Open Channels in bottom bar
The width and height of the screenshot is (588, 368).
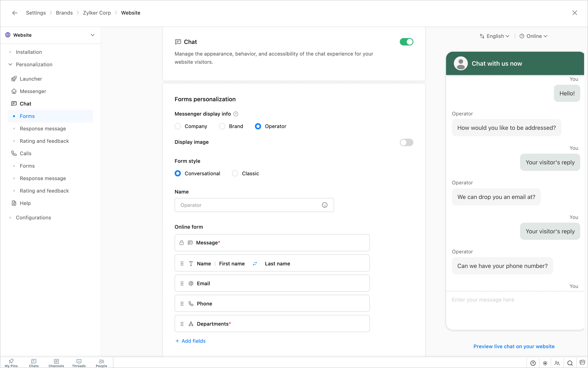[56, 363]
